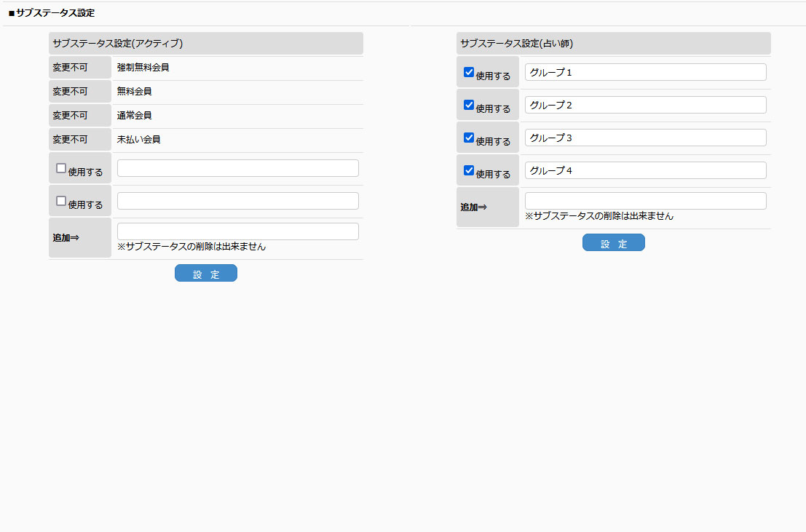Disable the 使用する checkbox beside グループ3
The height and width of the screenshot is (532, 806).
coord(469,138)
